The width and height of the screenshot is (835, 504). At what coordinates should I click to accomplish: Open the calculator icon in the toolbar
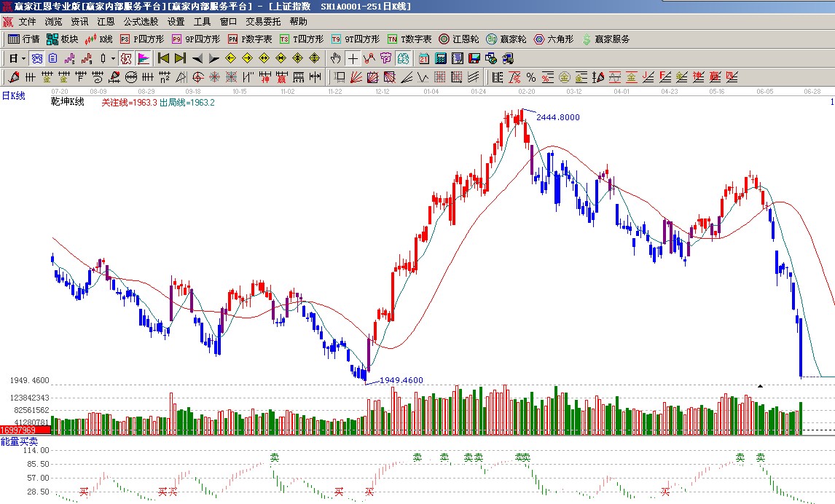tap(442, 58)
